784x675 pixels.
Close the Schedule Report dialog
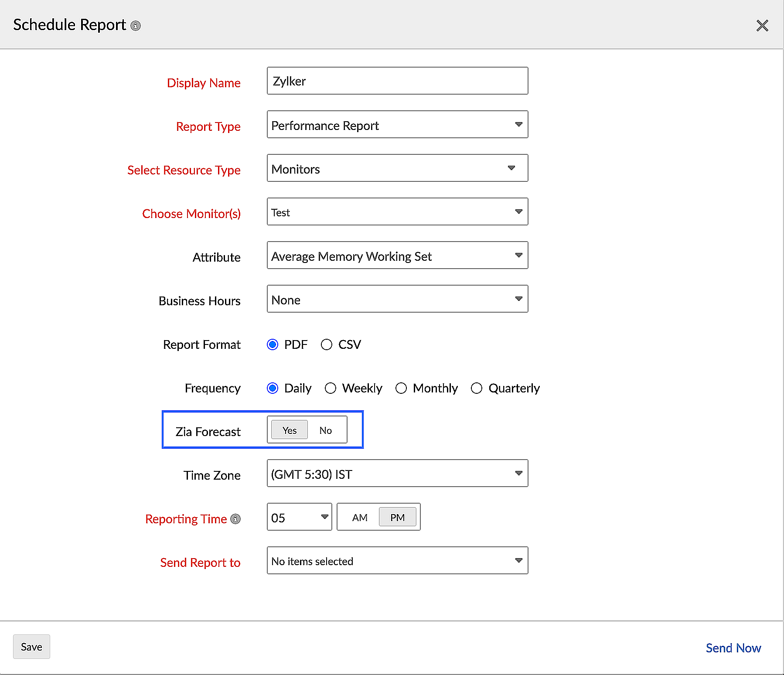coord(762,25)
